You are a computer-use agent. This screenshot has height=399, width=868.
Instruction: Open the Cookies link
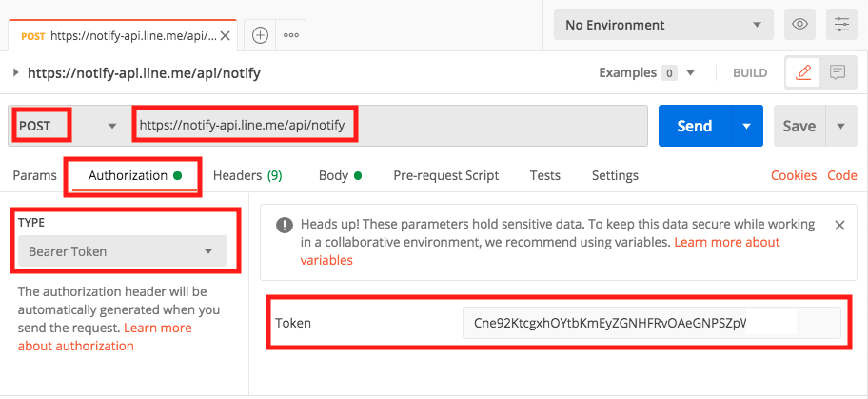(793, 175)
